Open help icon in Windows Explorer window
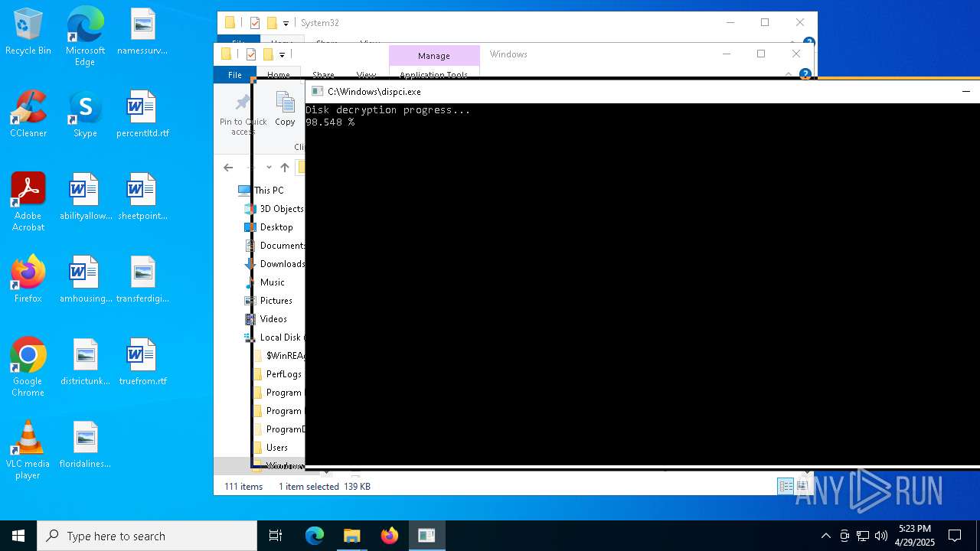Image resolution: width=980 pixels, height=551 pixels. click(805, 74)
